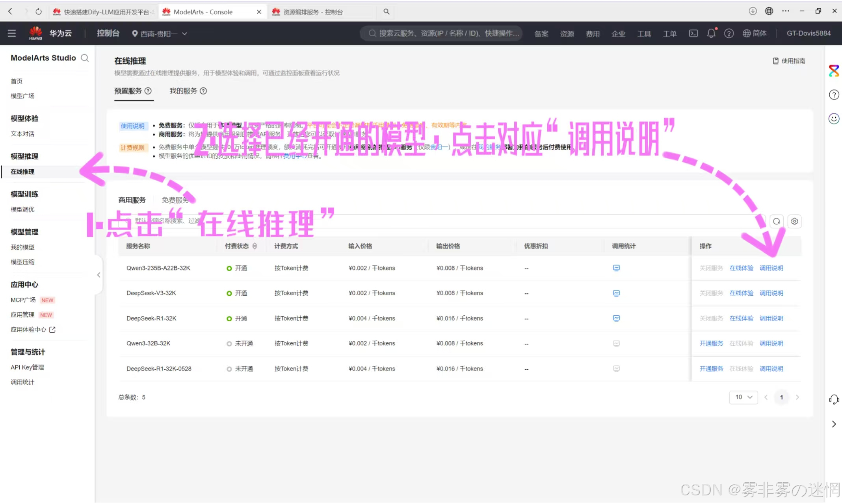Open 模型广场 in sidebar

coord(22,96)
